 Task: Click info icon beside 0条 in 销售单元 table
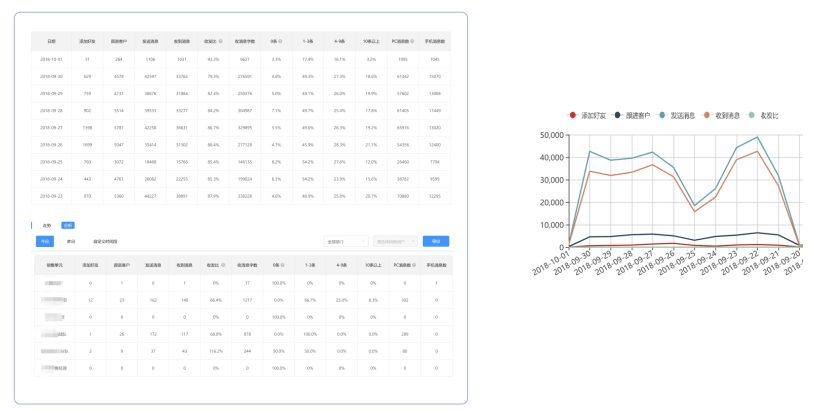[283, 265]
